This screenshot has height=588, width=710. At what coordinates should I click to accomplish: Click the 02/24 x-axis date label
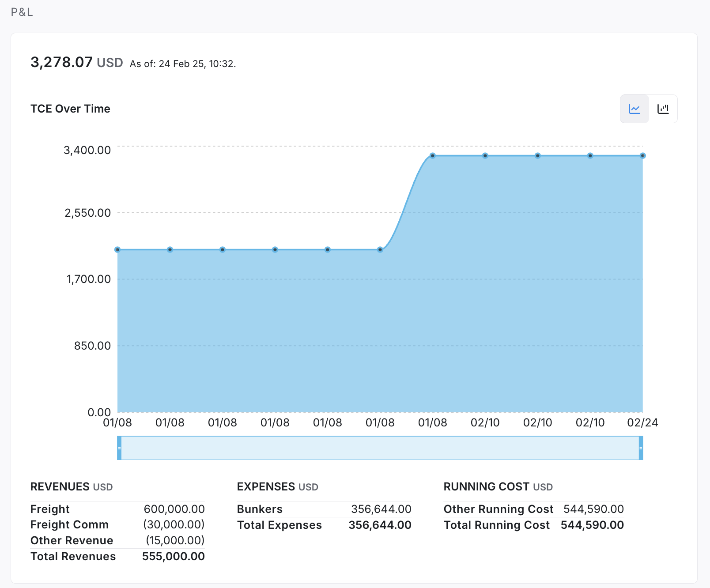(642, 423)
